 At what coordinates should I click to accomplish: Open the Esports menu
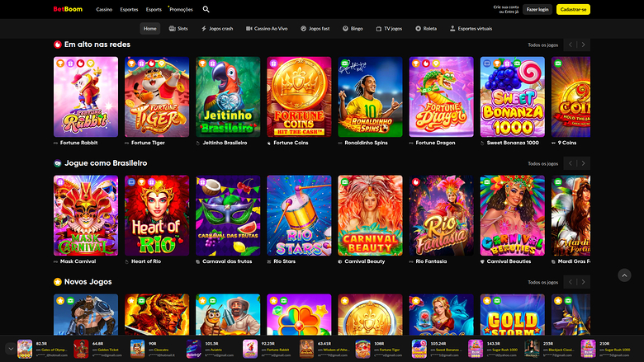[154, 9]
